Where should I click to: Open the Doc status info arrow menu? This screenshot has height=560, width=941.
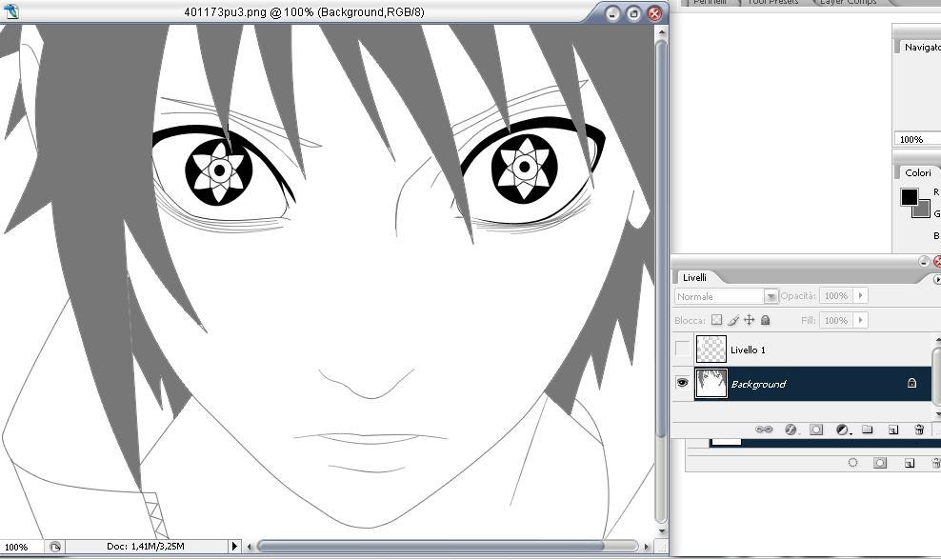234,546
